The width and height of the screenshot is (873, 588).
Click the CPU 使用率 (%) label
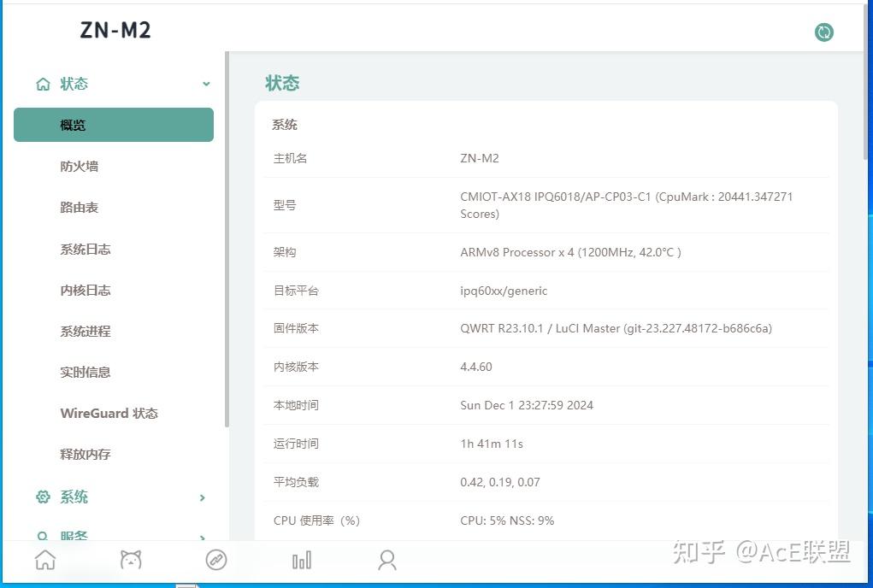pyautogui.click(x=317, y=520)
